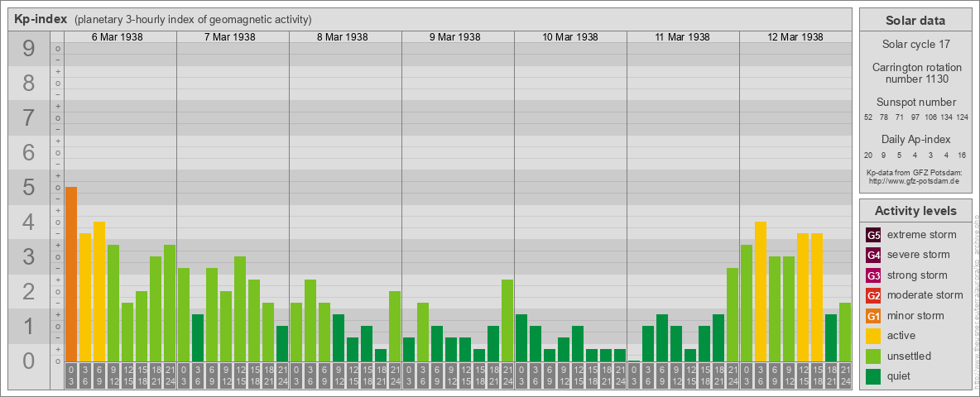
Task: Click the G4 severe storm badge
Action: click(873, 256)
